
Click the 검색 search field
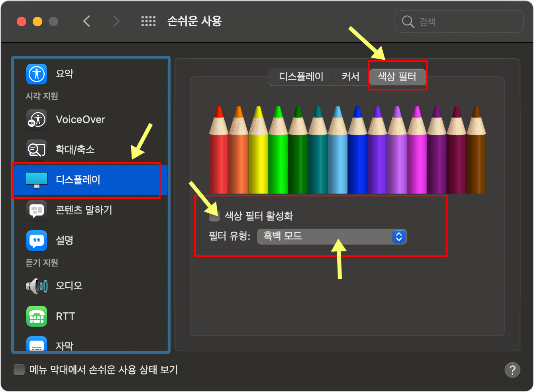(x=459, y=22)
